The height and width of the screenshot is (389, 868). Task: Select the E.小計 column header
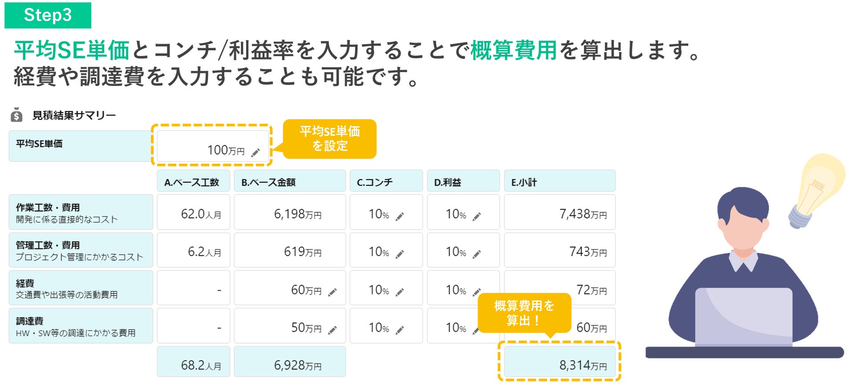(x=560, y=181)
